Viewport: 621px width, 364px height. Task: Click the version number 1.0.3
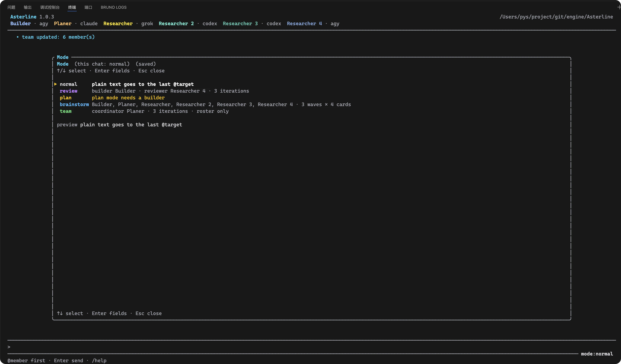[x=47, y=17]
